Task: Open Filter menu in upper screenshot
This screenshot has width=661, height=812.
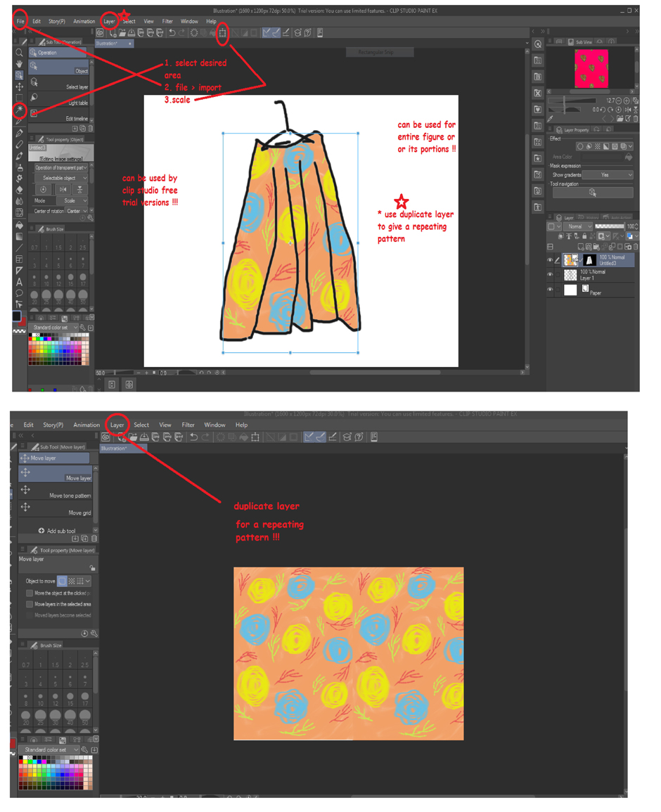Action: click(x=167, y=22)
